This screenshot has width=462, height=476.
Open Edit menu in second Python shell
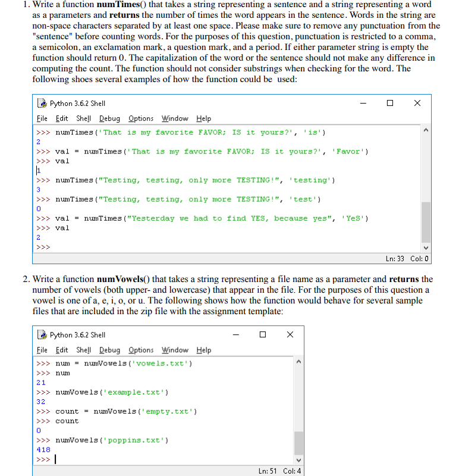click(62, 350)
